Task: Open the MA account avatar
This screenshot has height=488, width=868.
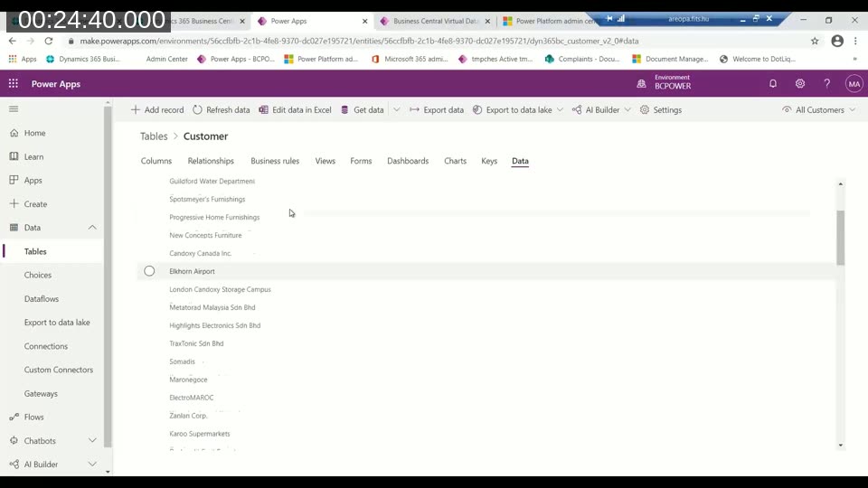Action: pos(854,84)
